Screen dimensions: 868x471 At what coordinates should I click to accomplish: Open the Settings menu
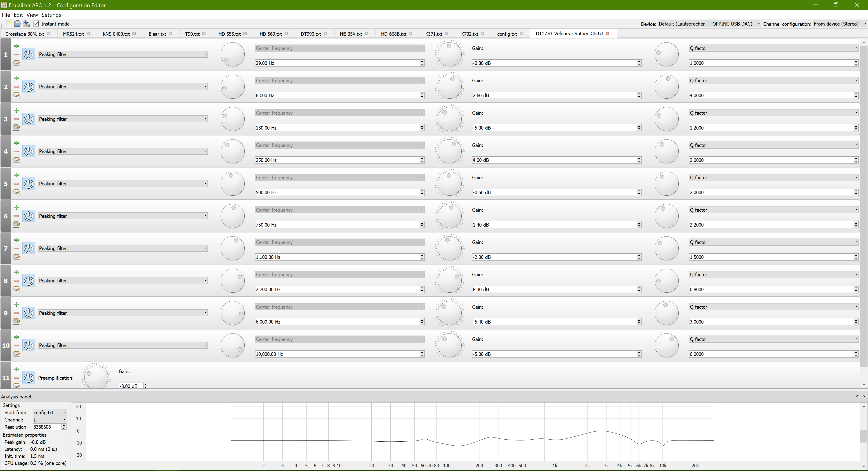point(51,15)
